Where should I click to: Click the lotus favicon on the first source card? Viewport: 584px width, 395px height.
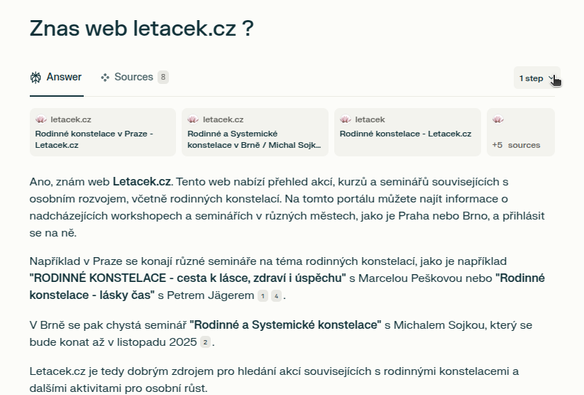(41, 120)
